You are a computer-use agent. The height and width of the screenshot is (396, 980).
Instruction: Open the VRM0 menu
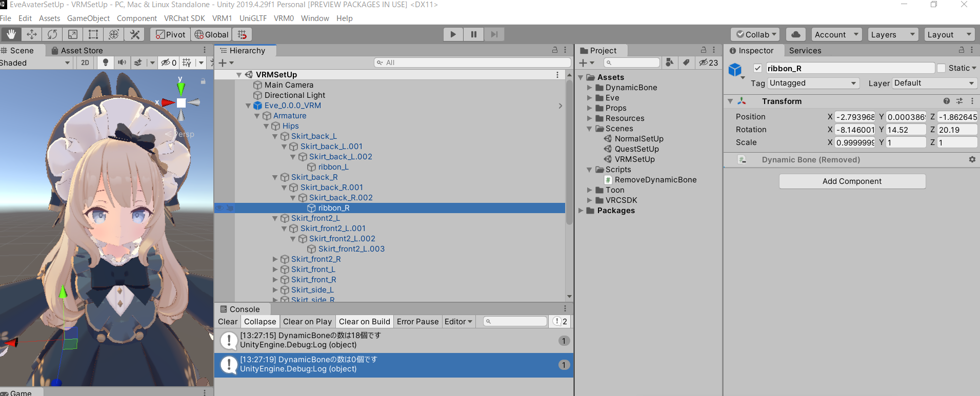pos(284,18)
